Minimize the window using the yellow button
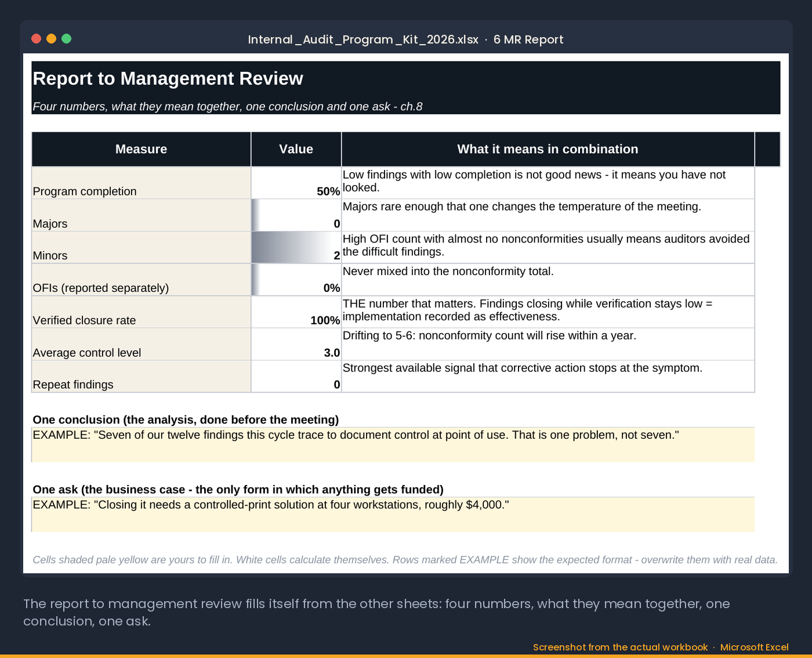812x658 pixels. (51, 39)
